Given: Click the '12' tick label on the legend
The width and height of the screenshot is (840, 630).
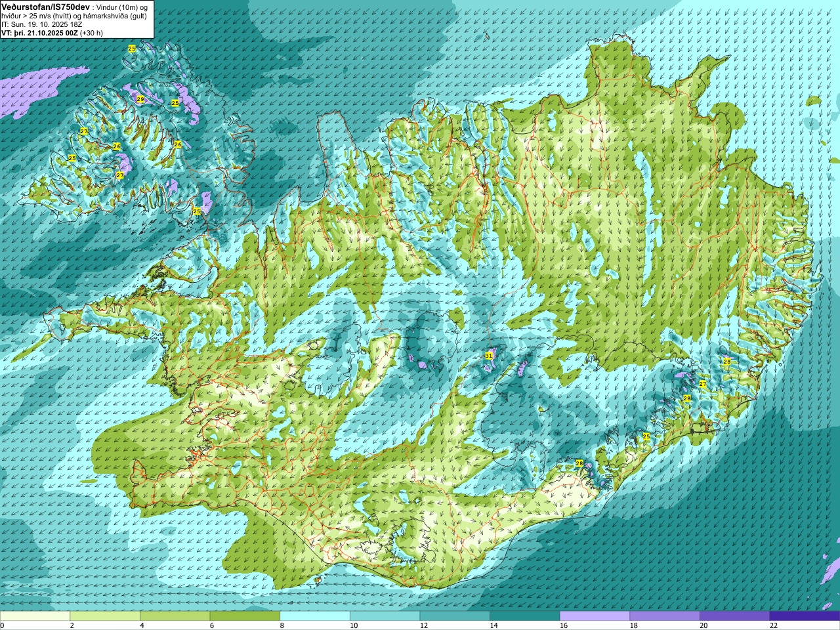Looking at the screenshot, I should click(423, 625).
